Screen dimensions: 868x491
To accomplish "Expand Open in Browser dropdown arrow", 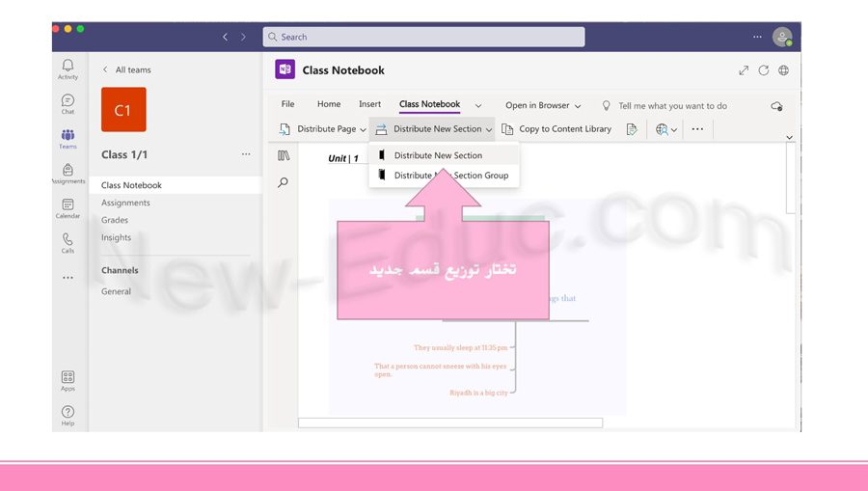I will point(578,106).
